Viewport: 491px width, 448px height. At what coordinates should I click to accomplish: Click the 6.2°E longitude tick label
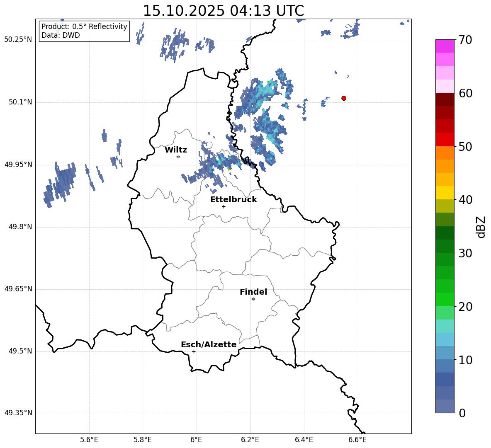tap(250, 440)
